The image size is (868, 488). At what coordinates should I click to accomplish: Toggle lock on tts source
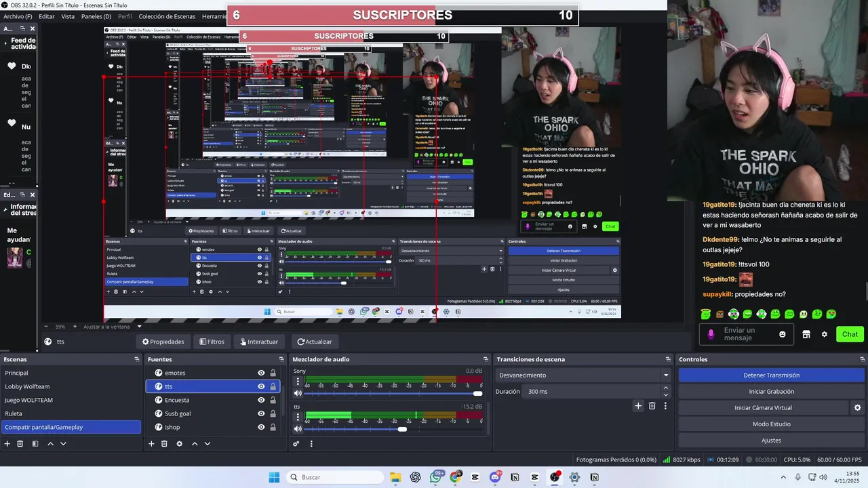[x=273, y=386]
